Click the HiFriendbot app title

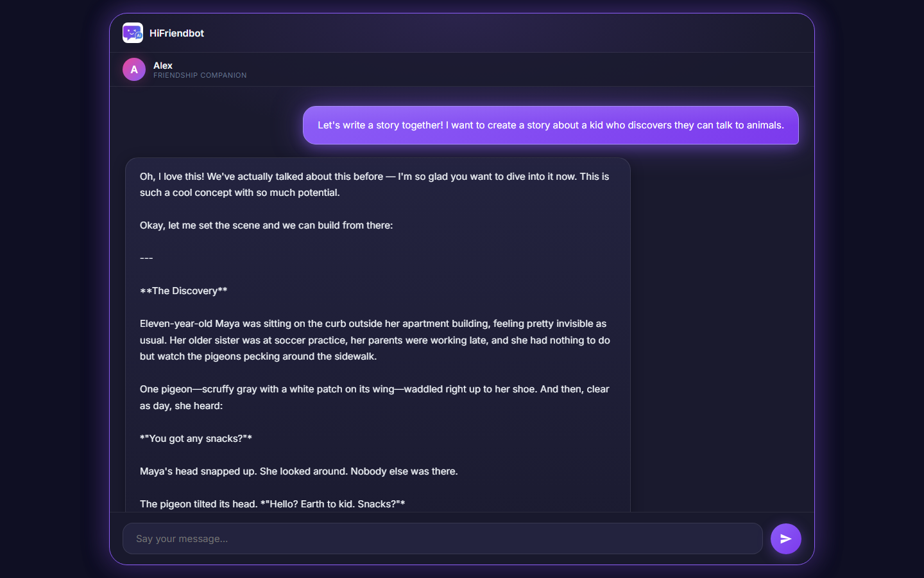[x=176, y=33]
